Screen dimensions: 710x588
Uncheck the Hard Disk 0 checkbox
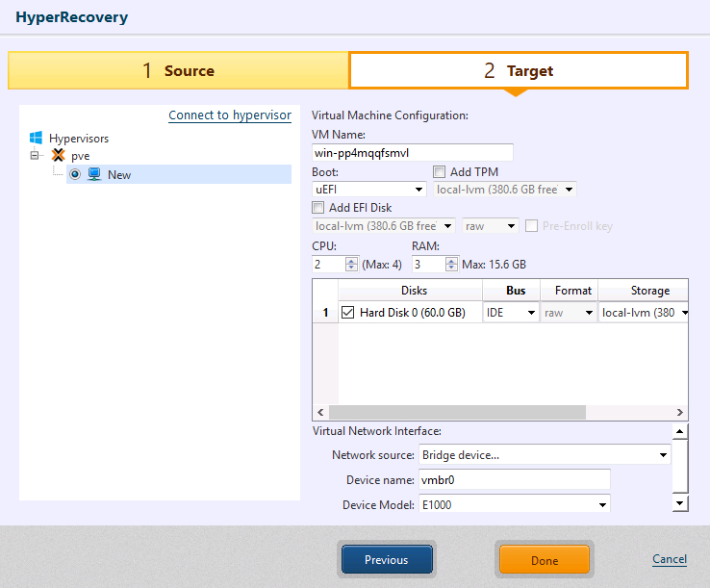click(x=348, y=312)
